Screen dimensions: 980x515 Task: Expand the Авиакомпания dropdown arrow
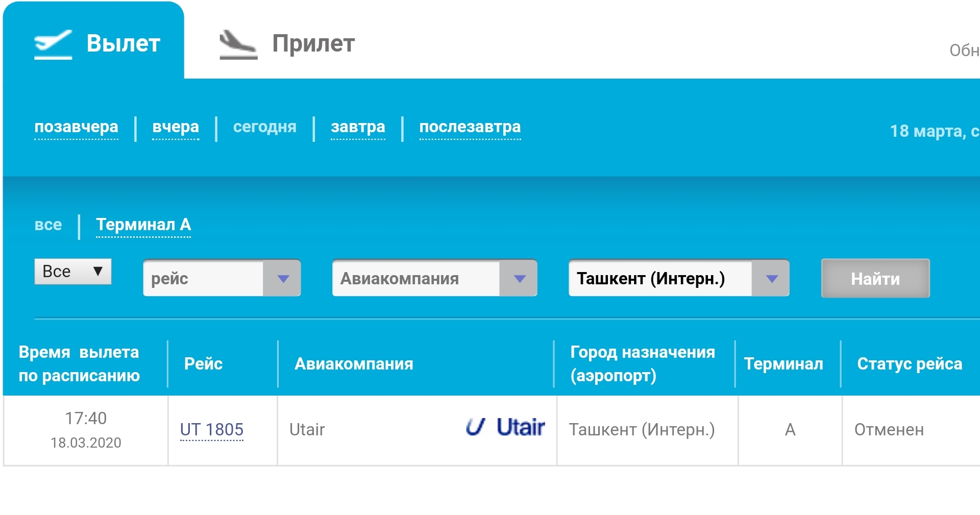[x=519, y=279]
